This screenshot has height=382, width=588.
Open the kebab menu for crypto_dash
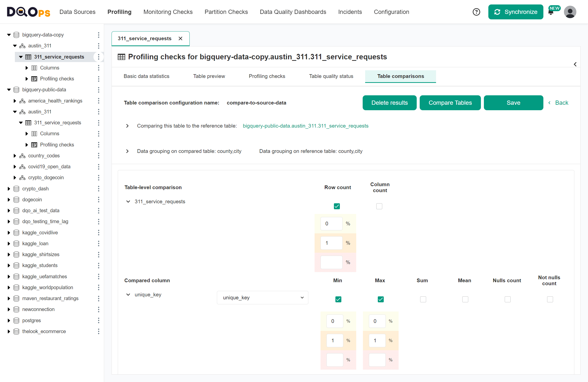tap(98, 189)
